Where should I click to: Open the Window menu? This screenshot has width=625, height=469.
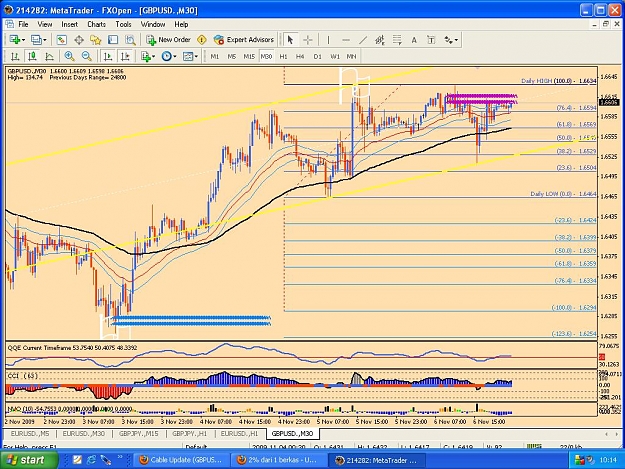point(153,24)
